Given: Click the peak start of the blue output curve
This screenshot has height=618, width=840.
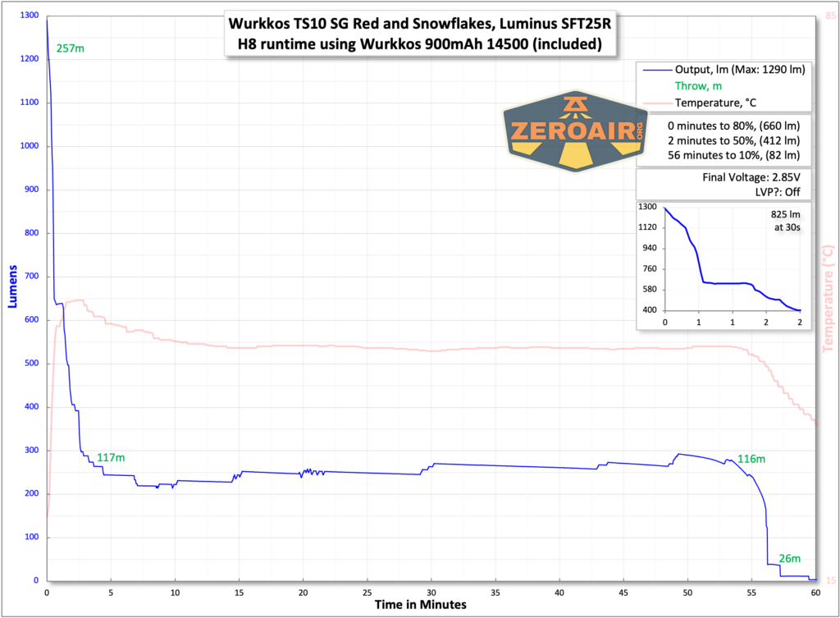Looking at the screenshot, I should (x=48, y=18).
